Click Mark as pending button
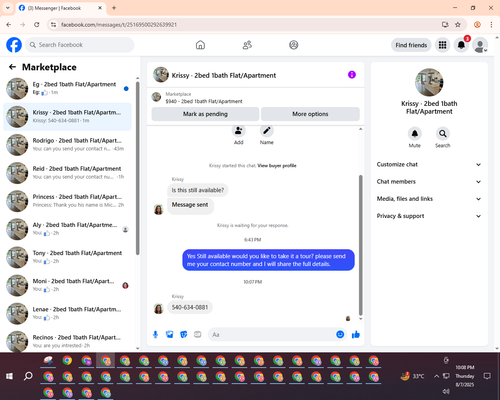500x400 pixels. [x=205, y=114]
